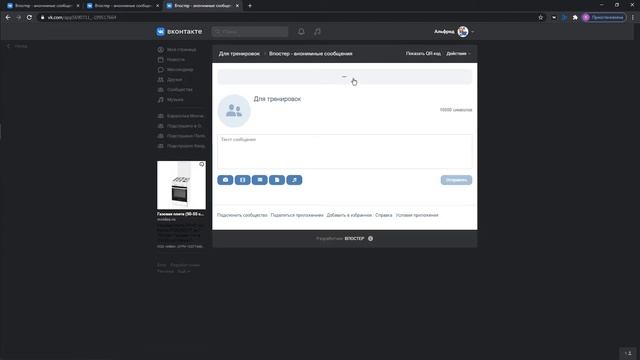This screenshot has width=640, height=360.
Task: Select the currently active Впостер browser tab
Action: [203, 6]
